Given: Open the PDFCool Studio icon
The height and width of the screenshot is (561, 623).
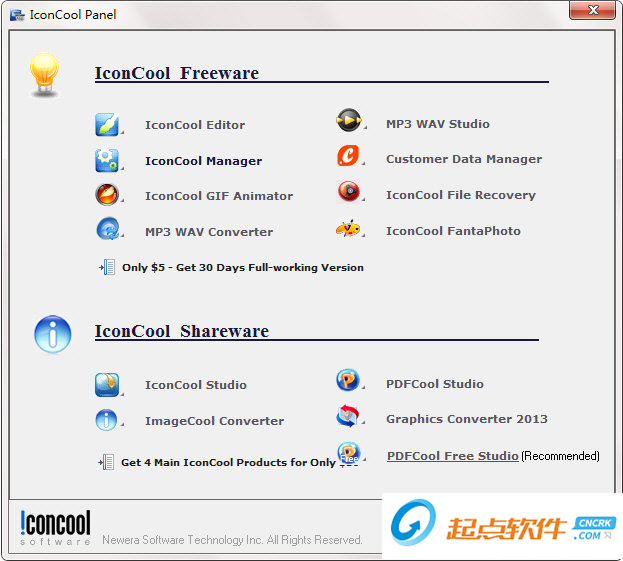Looking at the screenshot, I should point(348,380).
